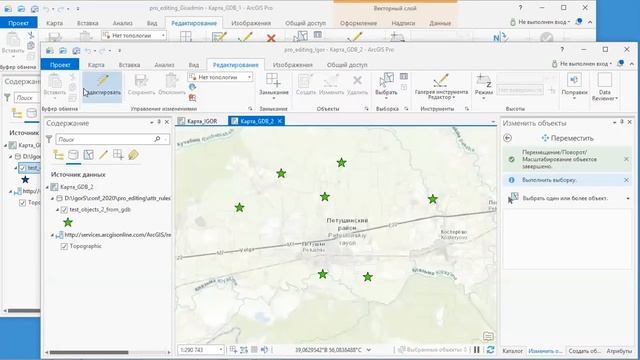Image resolution: width=640 pixels, height=360 pixels.
Task: Click notifications bell icon in front window
Action: [620, 64]
